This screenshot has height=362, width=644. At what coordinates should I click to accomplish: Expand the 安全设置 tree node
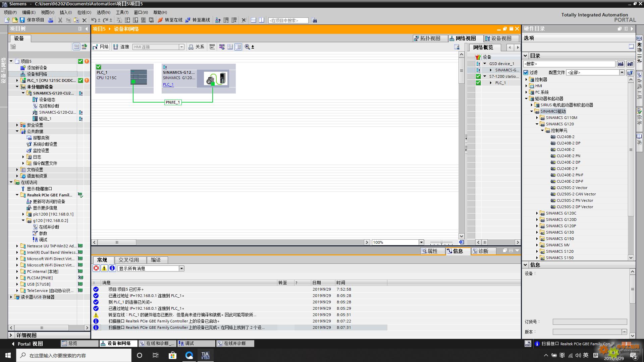point(17,125)
